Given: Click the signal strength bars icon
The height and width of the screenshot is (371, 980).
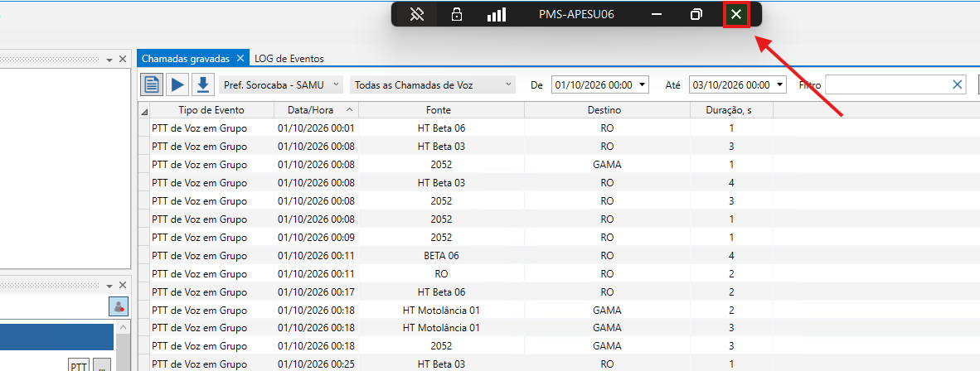Looking at the screenshot, I should click(x=497, y=14).
